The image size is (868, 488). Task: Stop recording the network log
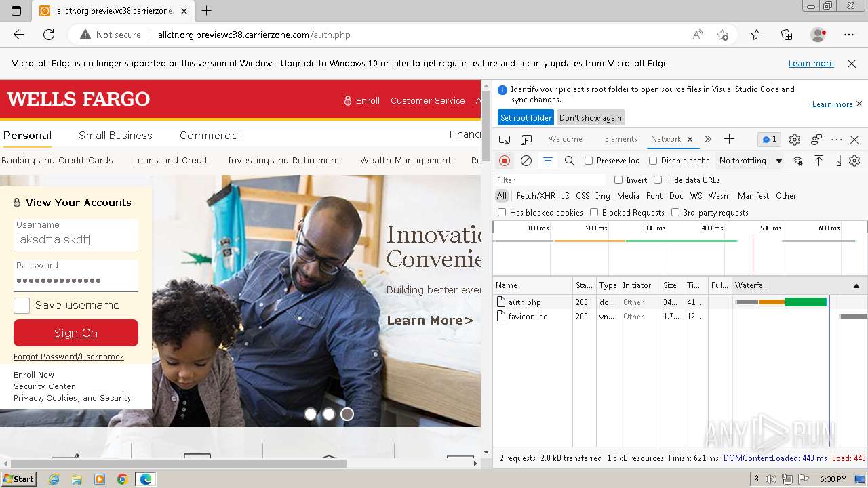(x=505, y=161)
